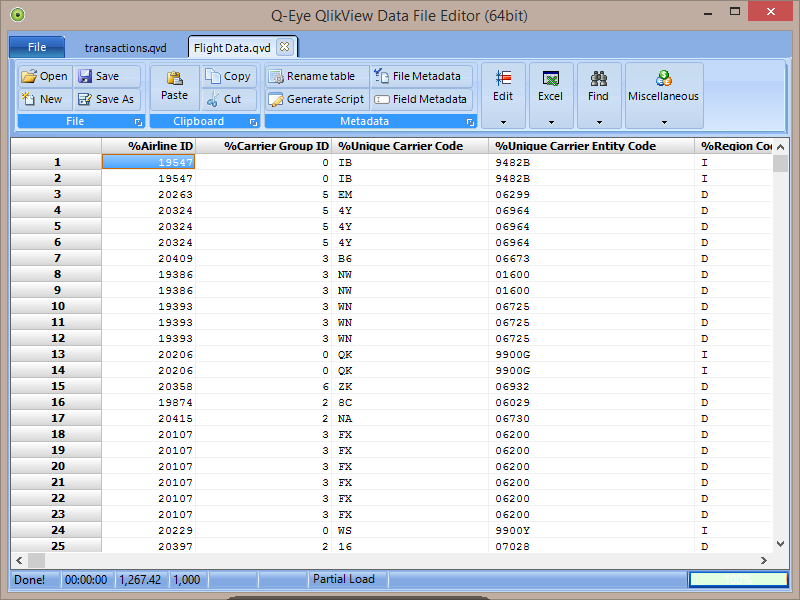Click the Copy button
The image size is (800, 600).
(x=228, y=76)
